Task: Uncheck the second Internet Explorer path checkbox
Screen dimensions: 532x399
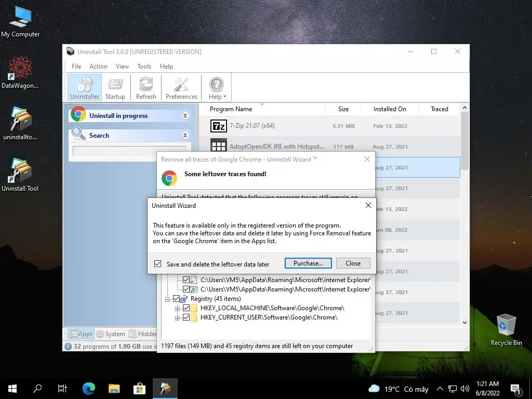Action: point(187,289)
